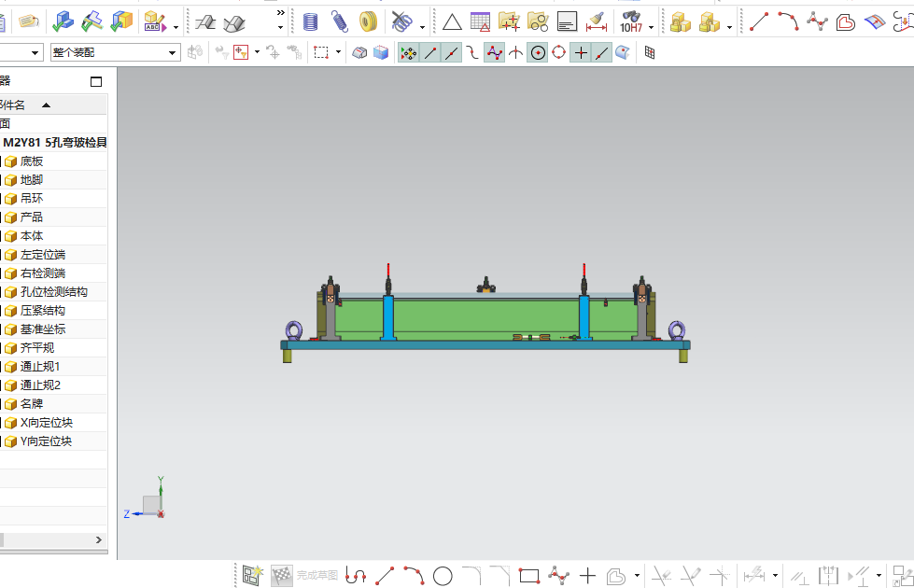
Task: Open dropdown arrow beside 10H7 icon
Action: click(x=651, y=27)
